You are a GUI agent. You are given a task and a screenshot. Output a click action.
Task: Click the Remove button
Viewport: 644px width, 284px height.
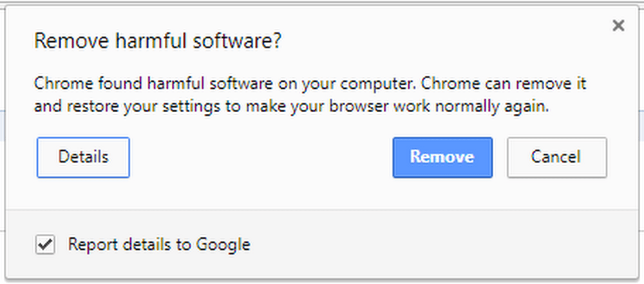tap(442, 157)
